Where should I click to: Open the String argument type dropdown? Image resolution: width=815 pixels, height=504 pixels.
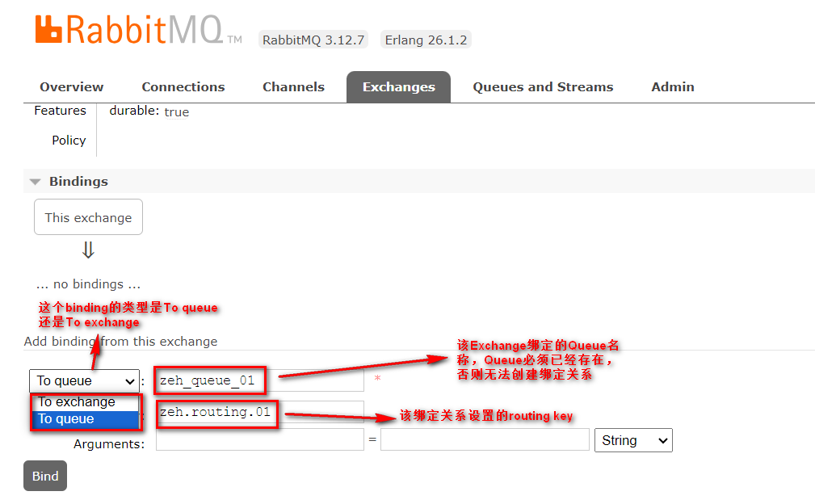coord(633,440)
